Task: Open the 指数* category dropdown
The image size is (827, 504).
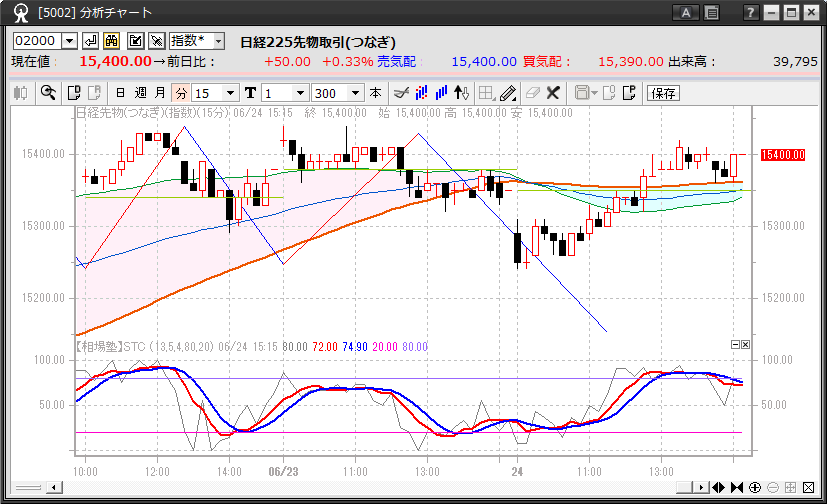Action: [x=196, y=41]
